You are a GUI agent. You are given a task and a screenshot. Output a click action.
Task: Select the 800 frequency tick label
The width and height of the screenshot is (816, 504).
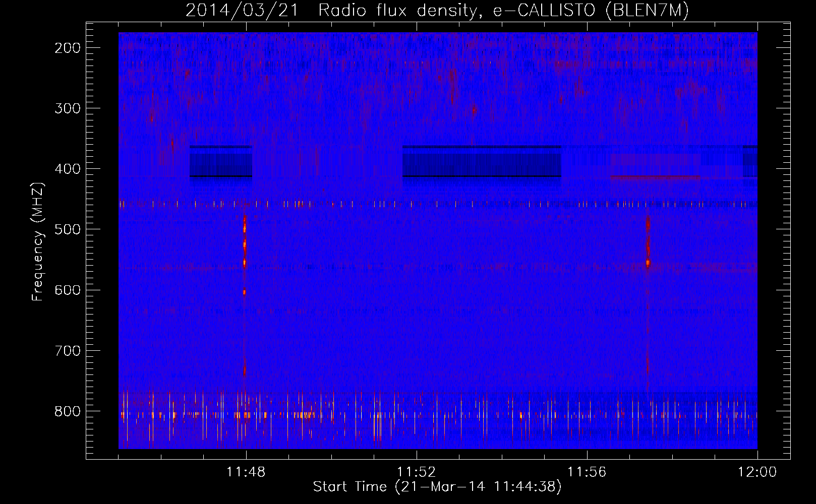pos(68,411)
